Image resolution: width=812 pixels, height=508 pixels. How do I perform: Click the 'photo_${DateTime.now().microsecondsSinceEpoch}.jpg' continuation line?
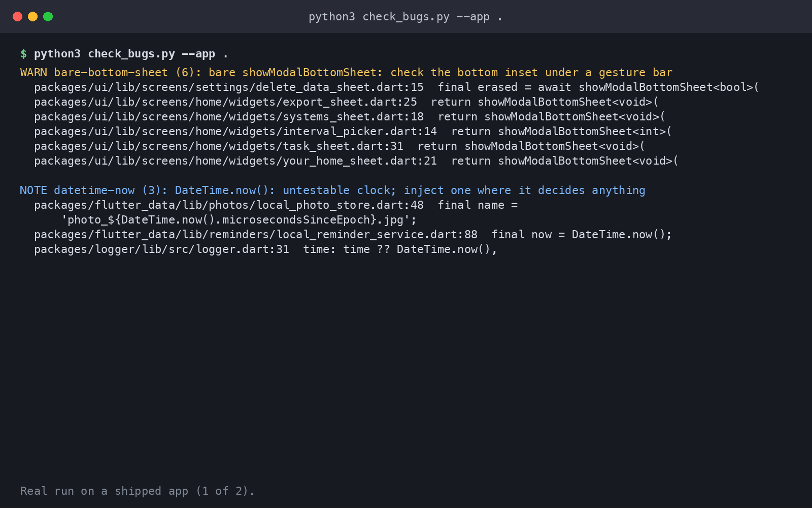tap(239, 220)
